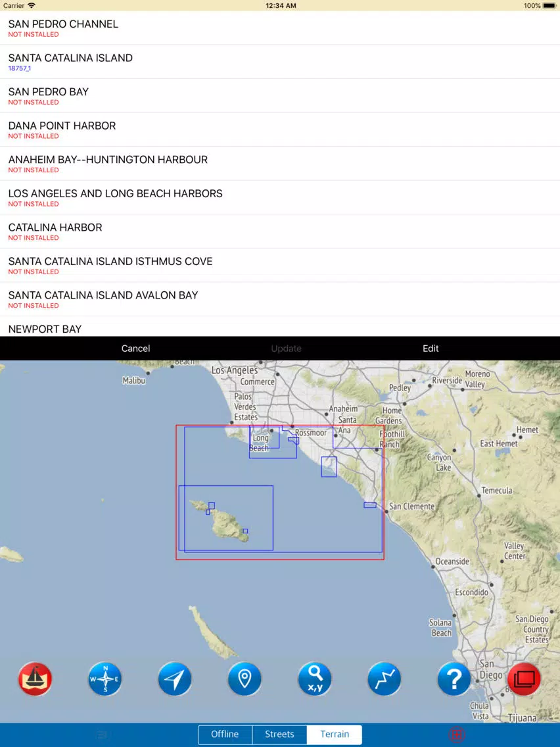Image resolution: width=560 pixels, height=747 pixels.
Task: Select SANTA CATALINA ISLAND ISTHMUS COVE row
Action: coord(280,265)
